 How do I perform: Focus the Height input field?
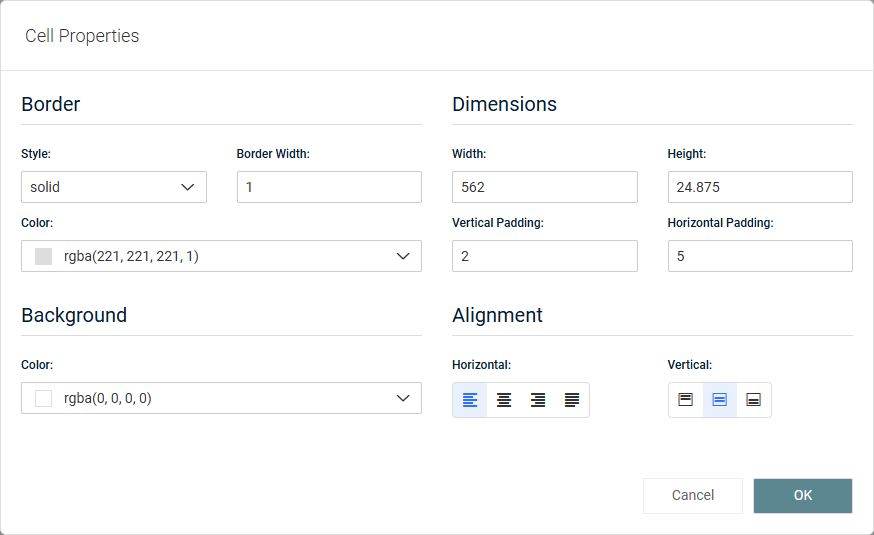760,187
